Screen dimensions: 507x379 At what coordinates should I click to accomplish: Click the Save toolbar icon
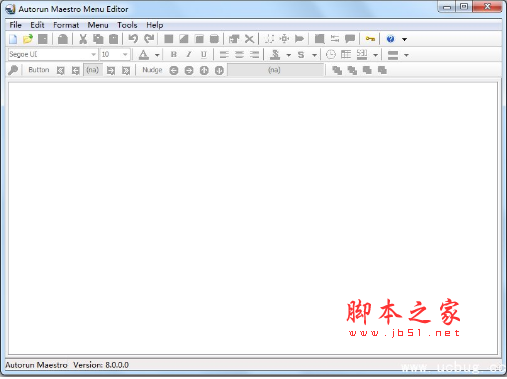pos(43,39)
